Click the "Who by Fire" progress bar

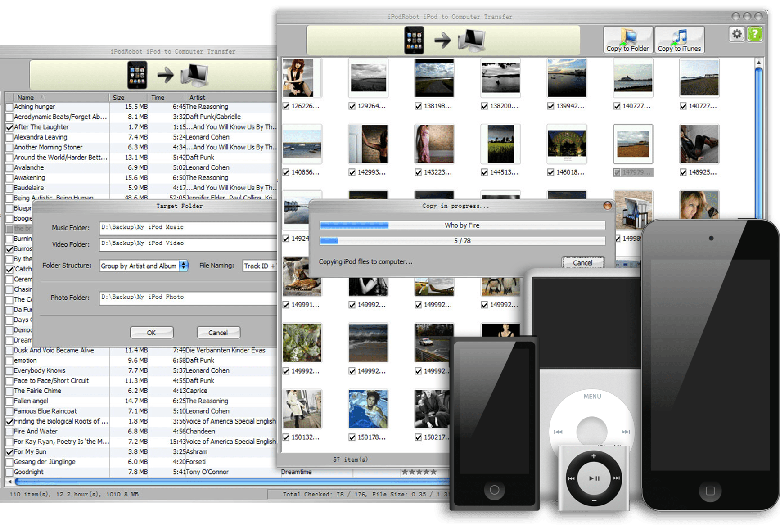click(x=462, y=225)
